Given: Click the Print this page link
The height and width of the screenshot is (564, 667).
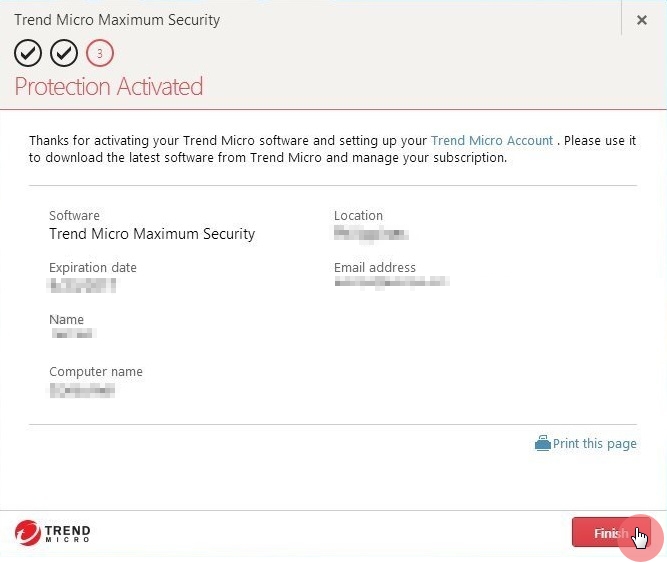Looking at the screenshot, I should pyautogui.click(x=595, y=444).
